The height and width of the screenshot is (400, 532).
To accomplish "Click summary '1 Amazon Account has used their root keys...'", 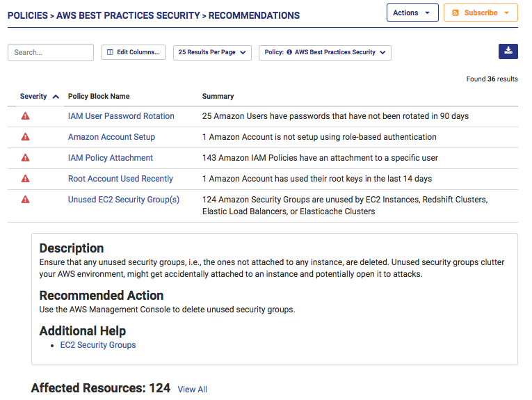I will click(x=317, y=179).
